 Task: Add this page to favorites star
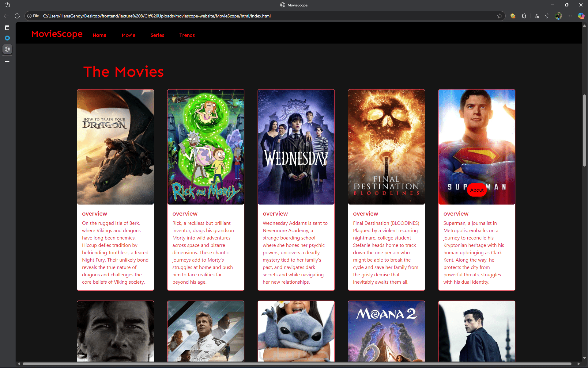pyautogui.click(x=500, y=16)
